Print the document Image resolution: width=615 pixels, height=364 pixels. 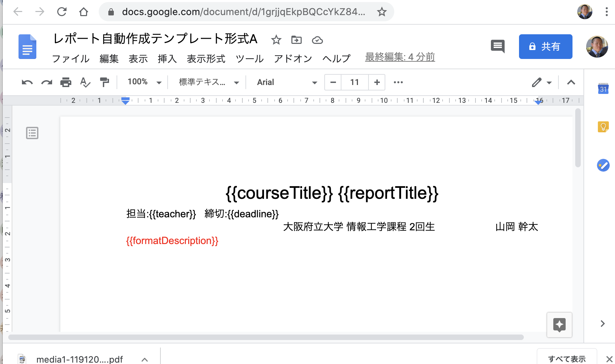coord(66,82)
